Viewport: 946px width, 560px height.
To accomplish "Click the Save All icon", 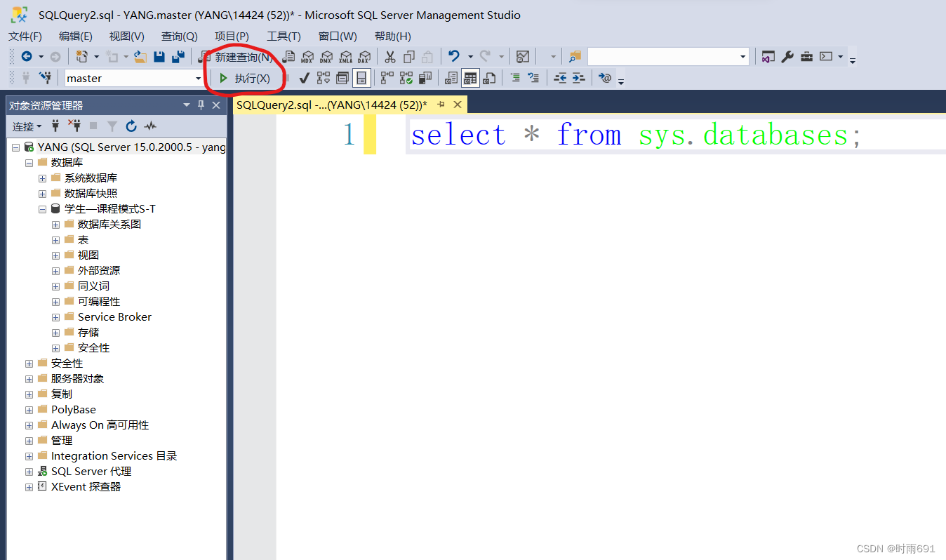I will point(178,57).
